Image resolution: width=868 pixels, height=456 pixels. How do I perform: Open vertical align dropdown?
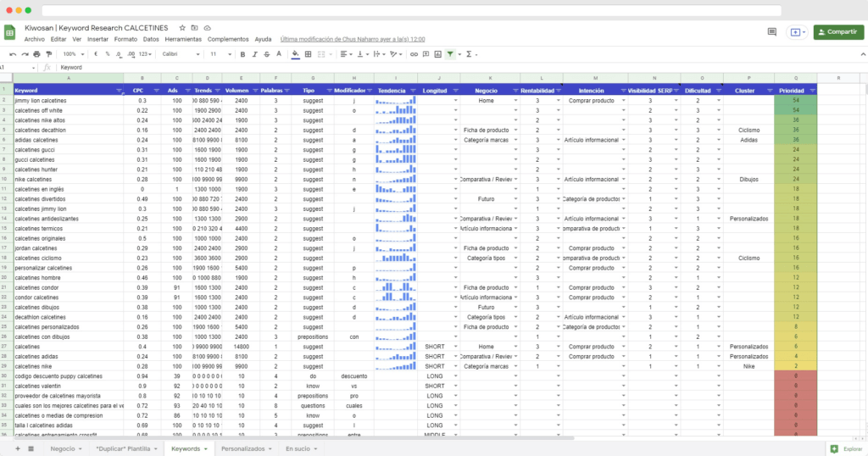pyautogui.click(x=363, y=54)
